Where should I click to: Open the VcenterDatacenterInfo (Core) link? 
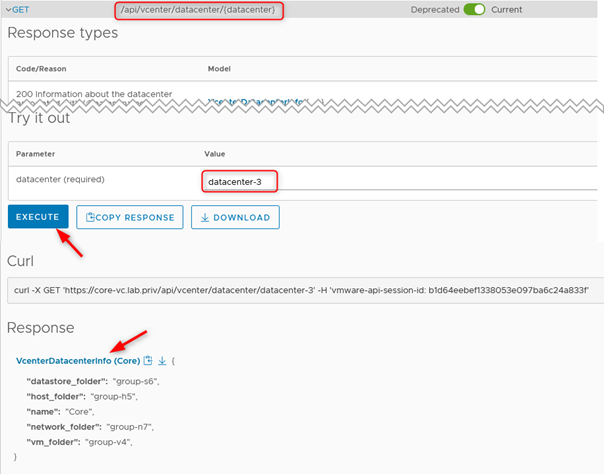point(78,361)
